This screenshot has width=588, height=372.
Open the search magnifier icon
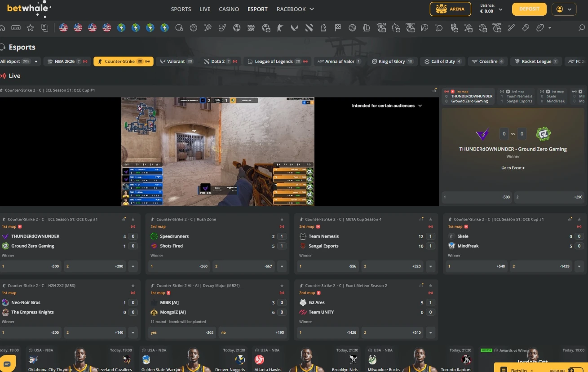tap(581, 28)
